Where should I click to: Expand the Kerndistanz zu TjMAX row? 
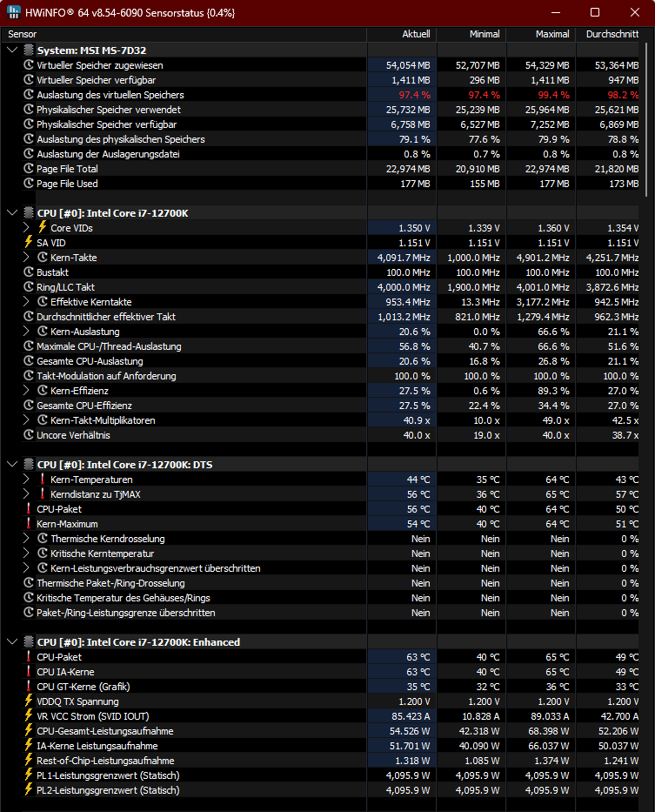point(26,494)
